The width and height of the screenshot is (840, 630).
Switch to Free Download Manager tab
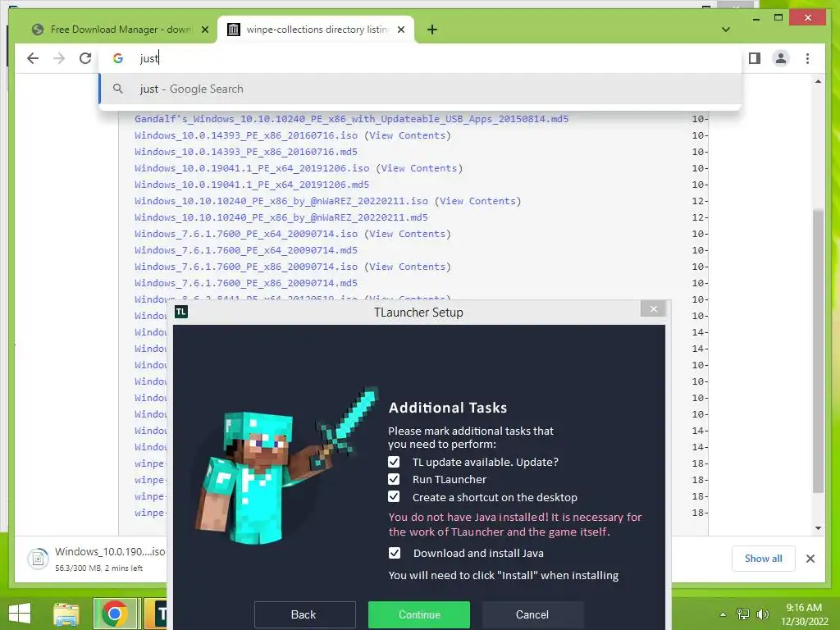[x=121, y=30]
